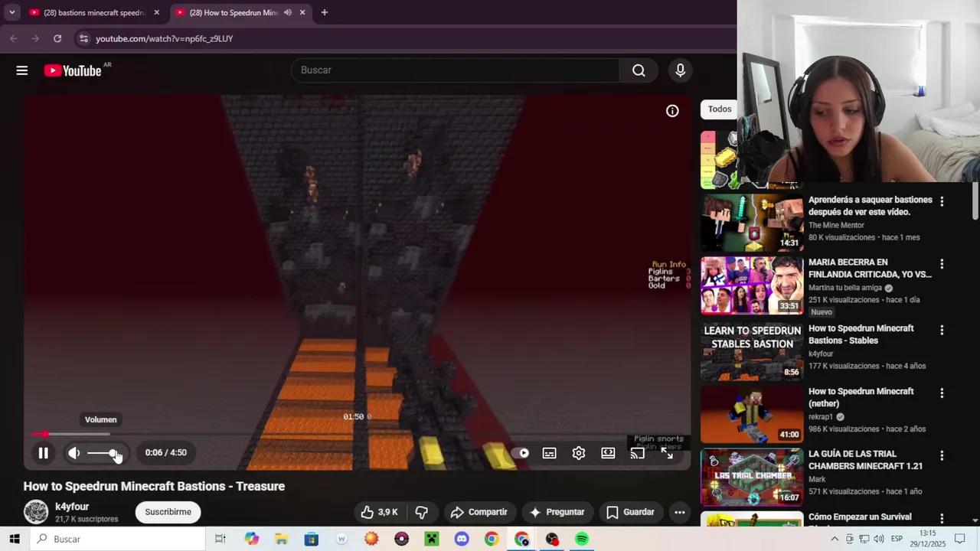Toggle subtitles on the player

click(x=549, y=453)
